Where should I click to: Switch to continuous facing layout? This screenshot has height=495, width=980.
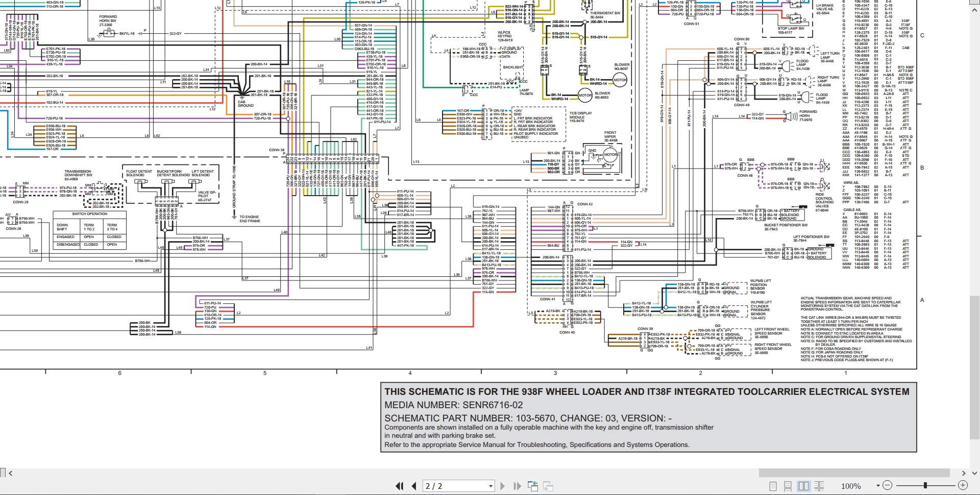[819, 486]
